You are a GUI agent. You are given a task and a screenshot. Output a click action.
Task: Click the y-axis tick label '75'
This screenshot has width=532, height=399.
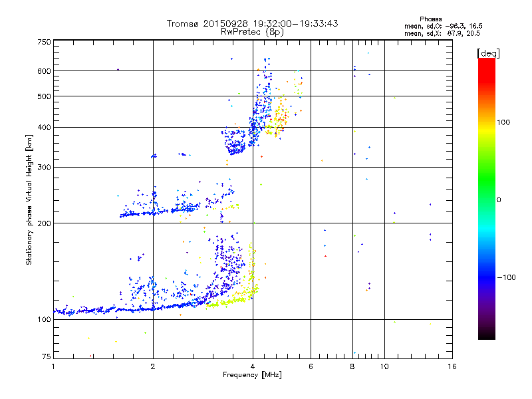click(47, 356)
